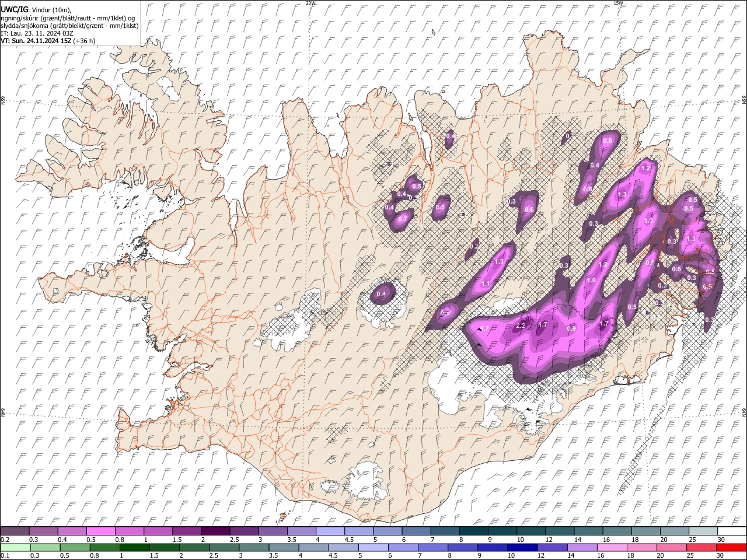
Task: Select the darkest purple 2 swatch in the top legend row
Action: coord(215,531)
